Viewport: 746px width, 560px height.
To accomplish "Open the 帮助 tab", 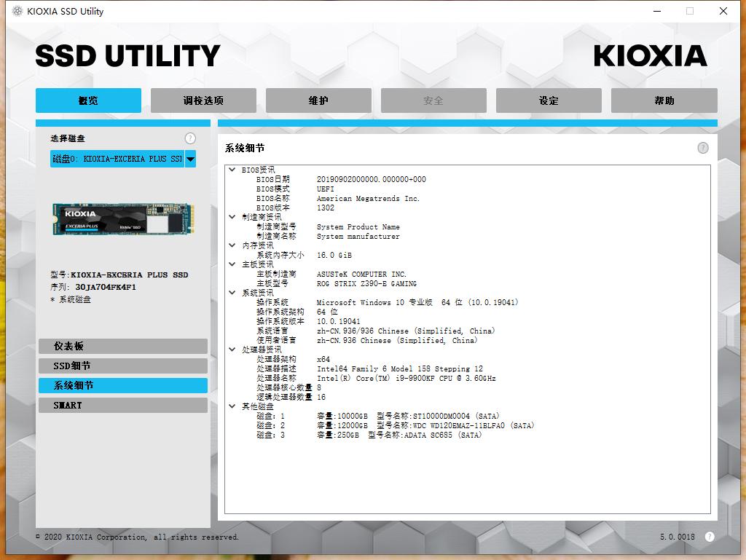I will [664, 100].
